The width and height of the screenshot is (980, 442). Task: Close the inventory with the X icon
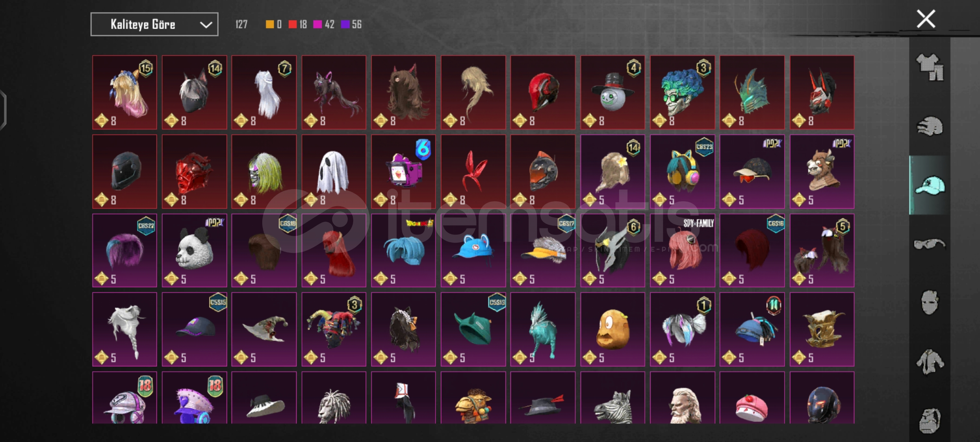click(926, 19)
